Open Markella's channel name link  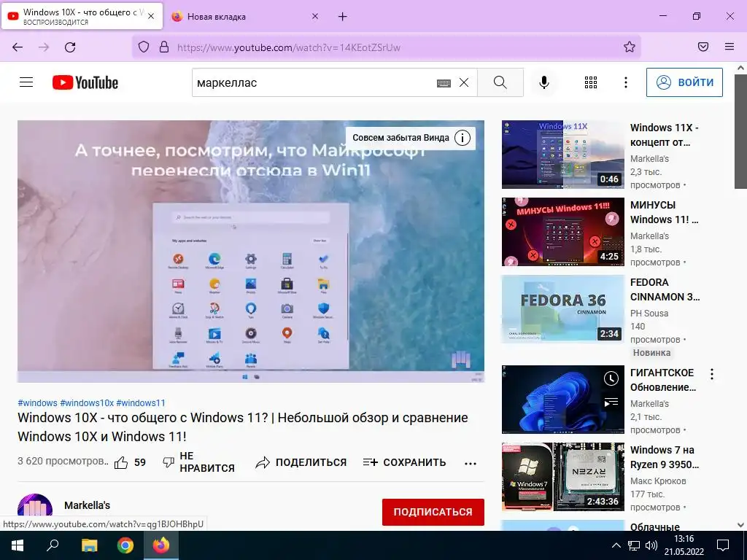click(x=88, y=506)
